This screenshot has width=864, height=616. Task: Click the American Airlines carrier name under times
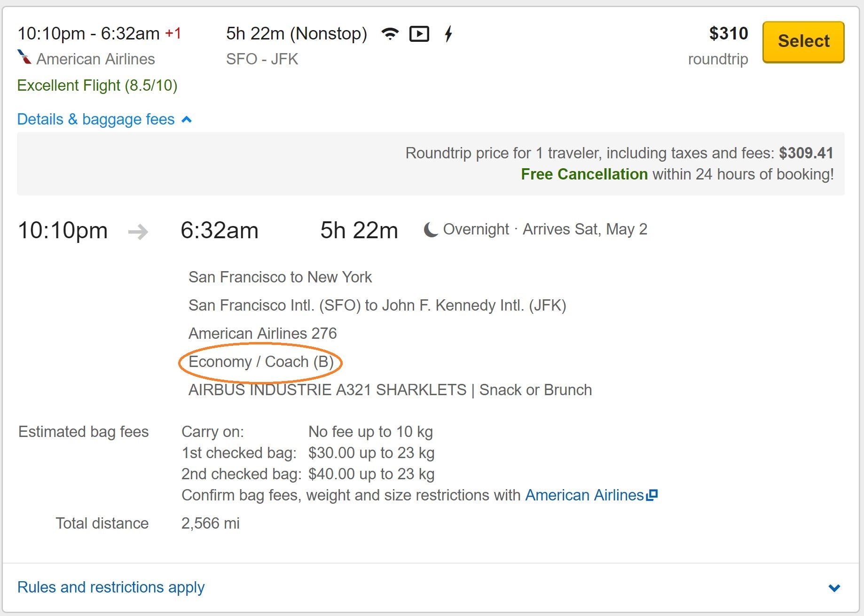tap(95, 59)
